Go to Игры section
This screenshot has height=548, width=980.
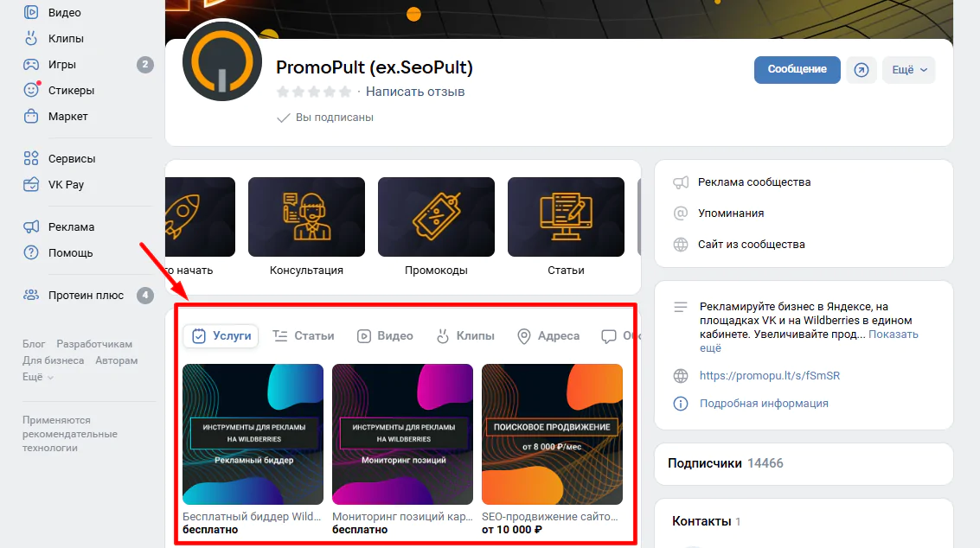click(x=61, y=65)
